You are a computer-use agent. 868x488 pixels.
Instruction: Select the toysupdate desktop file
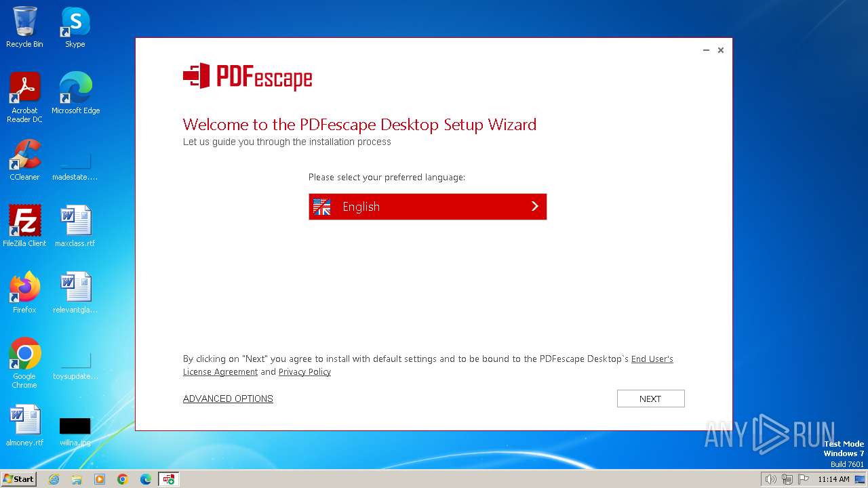click(x=75, y=365)
